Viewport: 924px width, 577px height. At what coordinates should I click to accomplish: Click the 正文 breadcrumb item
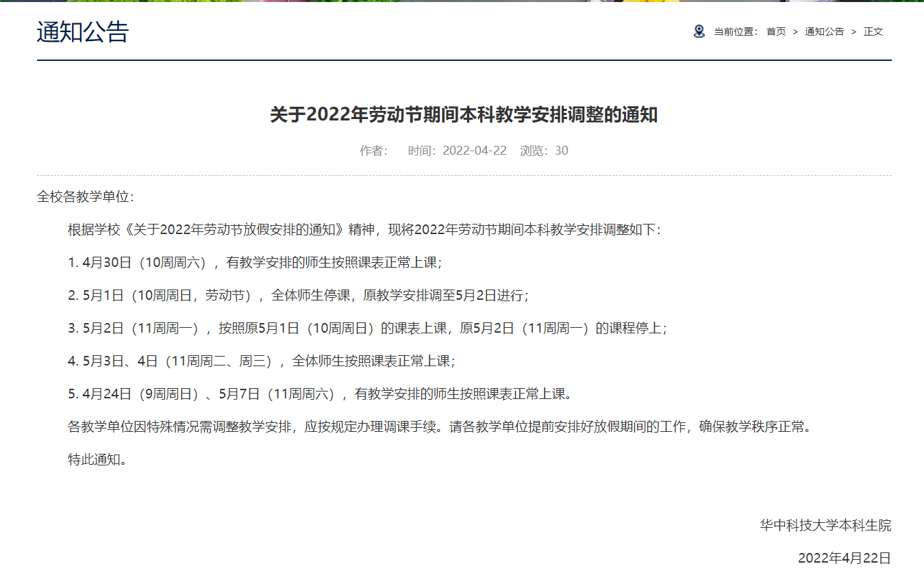tap(873, 31)
